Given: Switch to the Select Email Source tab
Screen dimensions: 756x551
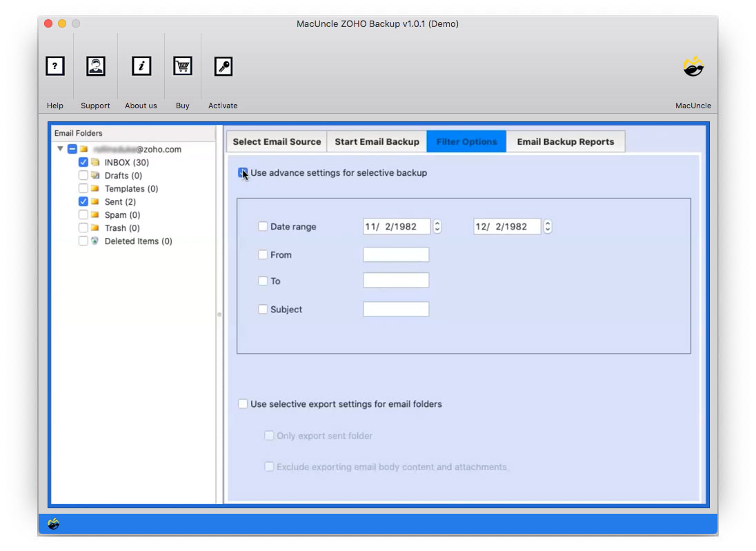Looking at the screenshot, I should pos(276,141).
